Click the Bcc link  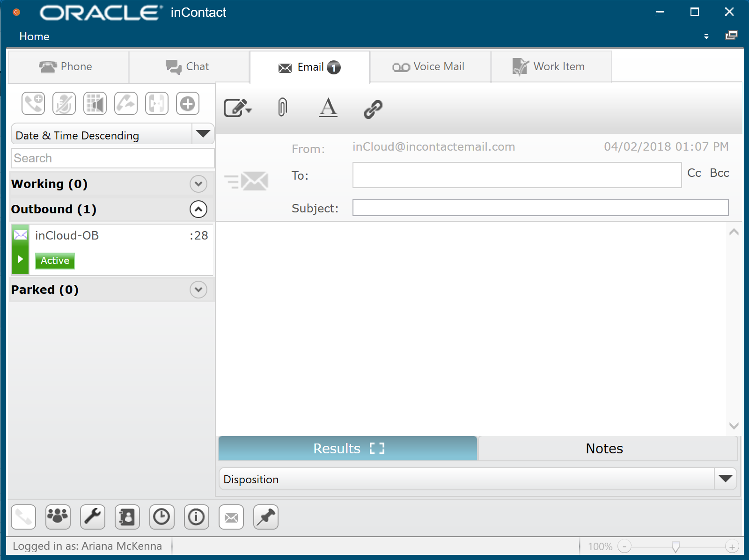pos(720,173)
